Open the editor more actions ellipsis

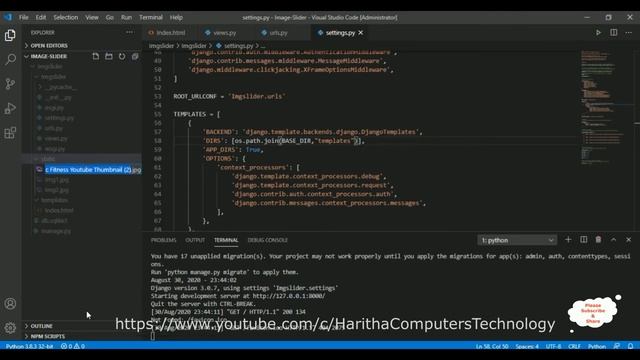pyautogui.click(x=629, y=33)
